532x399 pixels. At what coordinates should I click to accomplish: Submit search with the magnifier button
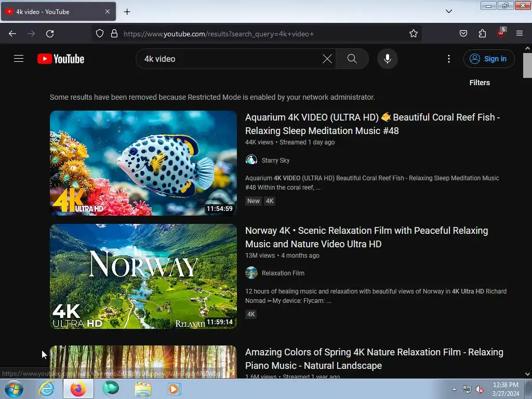(x=352, y=59)
